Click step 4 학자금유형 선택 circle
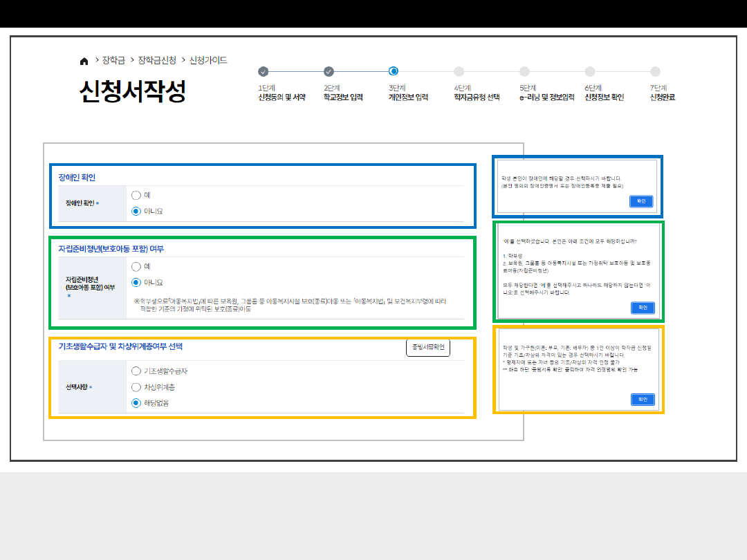747x560 pixels. click(459, 71)
